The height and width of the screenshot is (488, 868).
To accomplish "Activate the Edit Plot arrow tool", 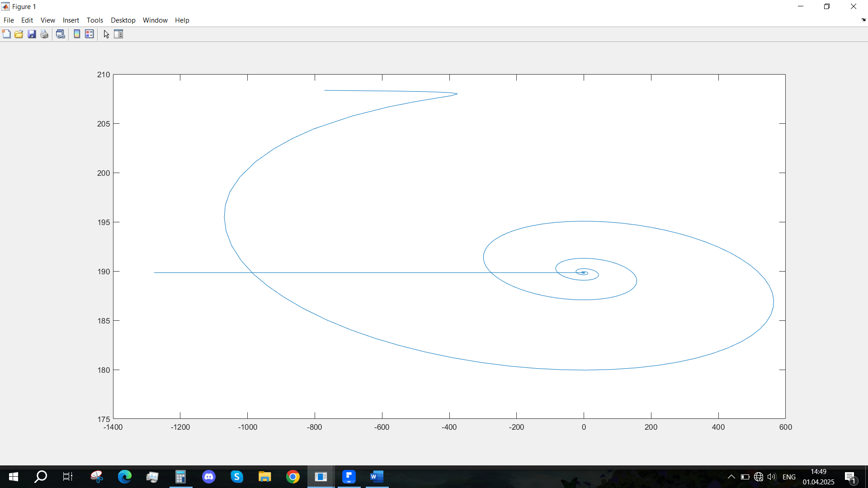I will (106, 34).
